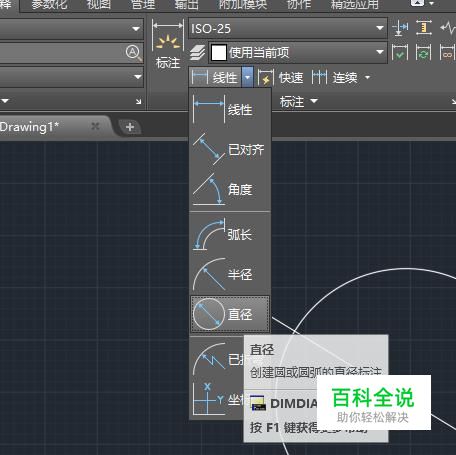Click the large 标注 dimension button

[x=168, y=45]
